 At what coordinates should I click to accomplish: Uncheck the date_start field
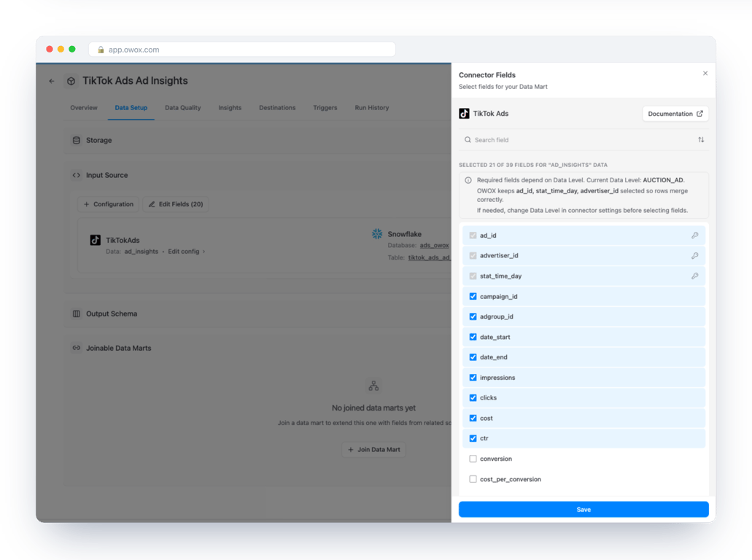coord(473,337)
